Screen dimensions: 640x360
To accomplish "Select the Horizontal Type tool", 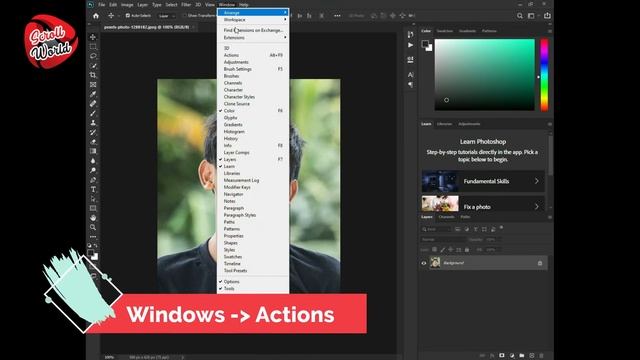I will click(x=93, y=189).
